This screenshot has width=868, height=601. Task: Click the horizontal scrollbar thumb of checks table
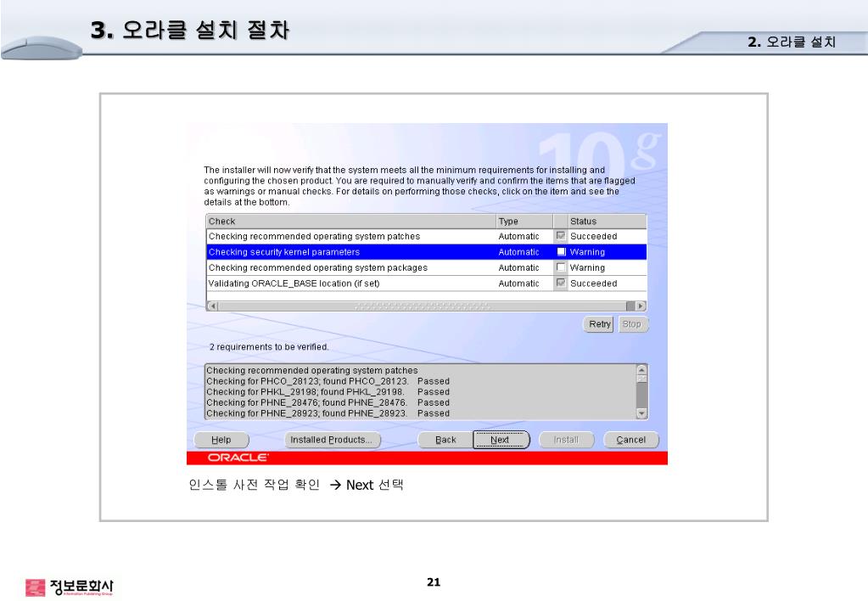pyautogui.click(x=422, y=306)
